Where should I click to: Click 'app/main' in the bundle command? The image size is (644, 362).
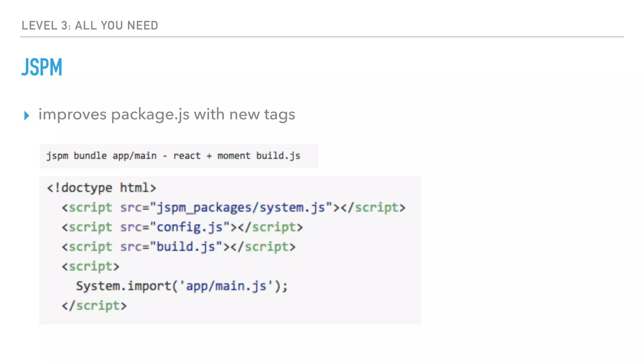(135, 156)
